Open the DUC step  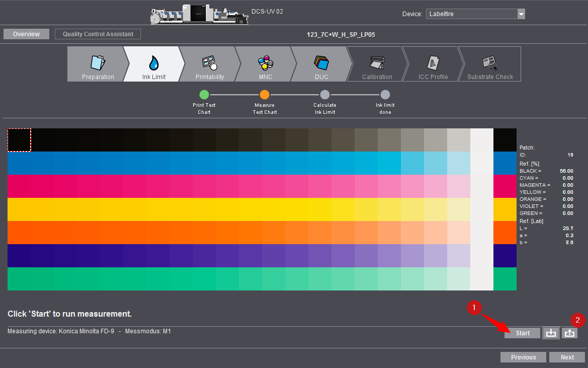(x=321, y=64)
